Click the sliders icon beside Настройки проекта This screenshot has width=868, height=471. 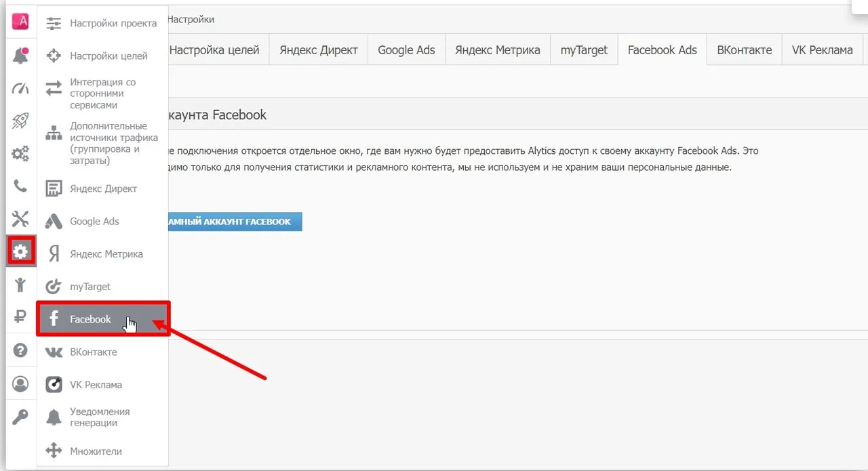[54, 23]
